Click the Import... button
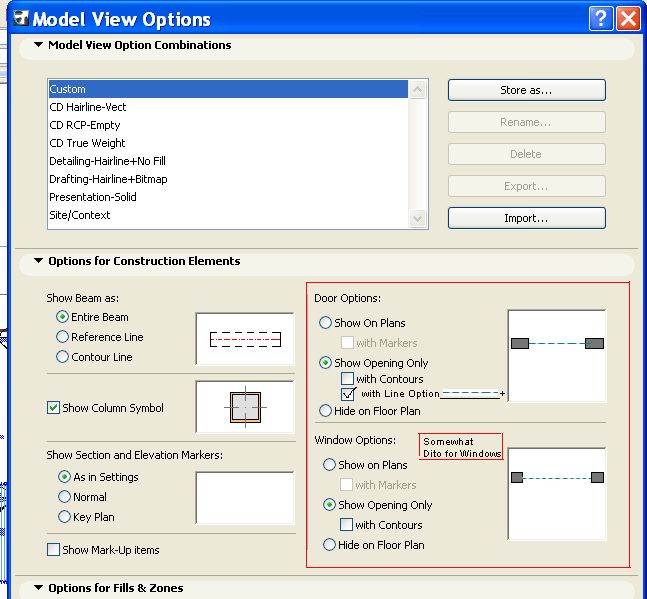The width and height of the screenshot is (647, 599). click(527, 218)
